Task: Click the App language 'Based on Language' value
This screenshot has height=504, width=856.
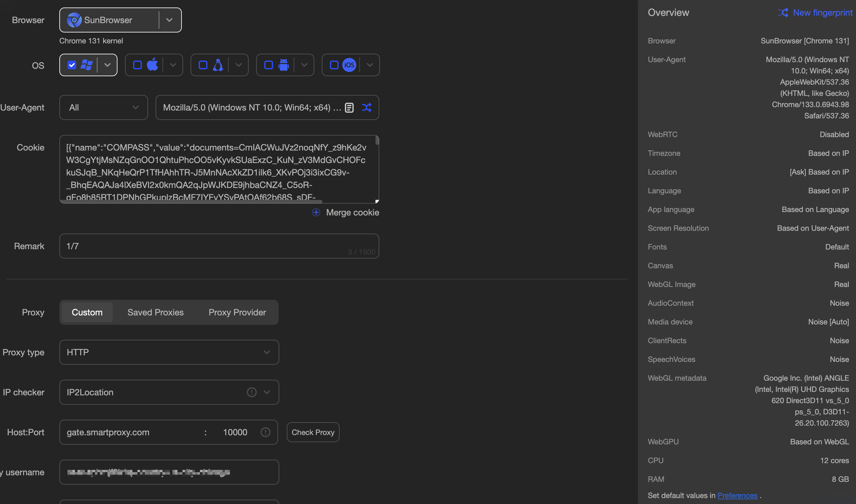Action: (x=815, y=209)
